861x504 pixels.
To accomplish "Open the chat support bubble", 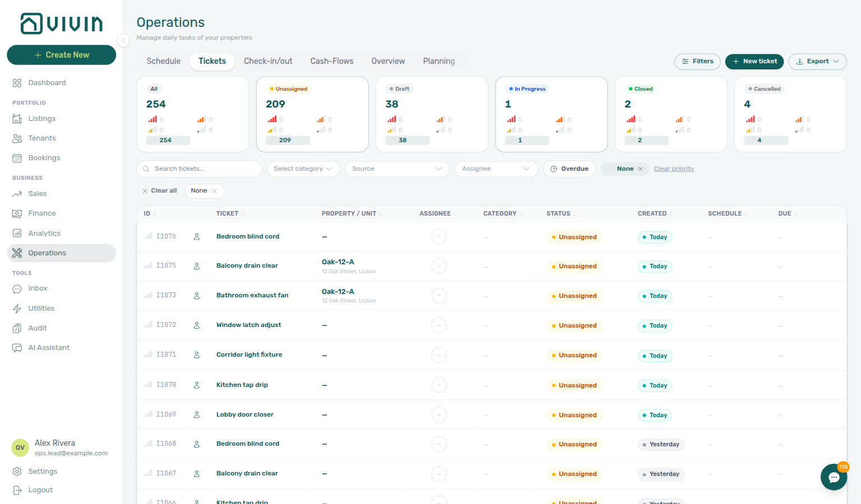I will 834,477.
